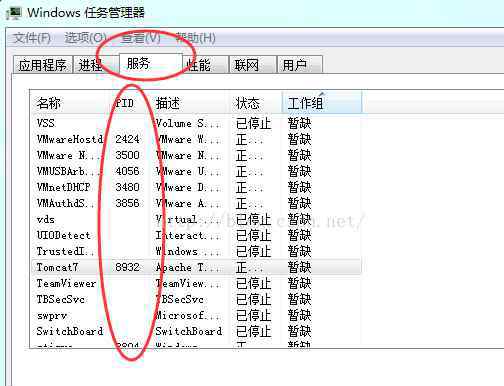Switch to the 应用程序 tab
The height and width of the screenshot is (386, 504).
(42, 64)
